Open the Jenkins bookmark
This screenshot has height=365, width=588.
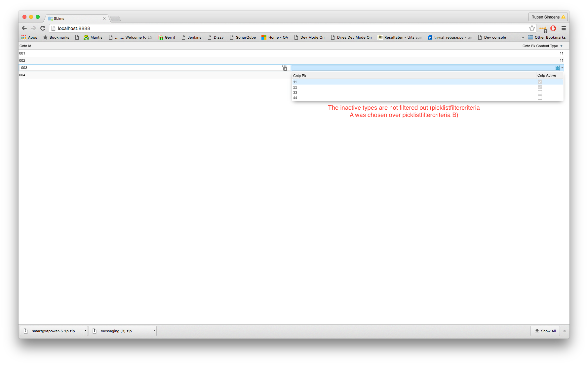[x=191, y=37]
